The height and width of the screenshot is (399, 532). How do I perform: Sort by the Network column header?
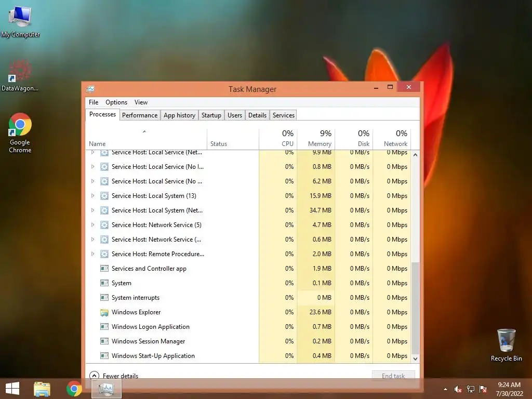(392, 139)
